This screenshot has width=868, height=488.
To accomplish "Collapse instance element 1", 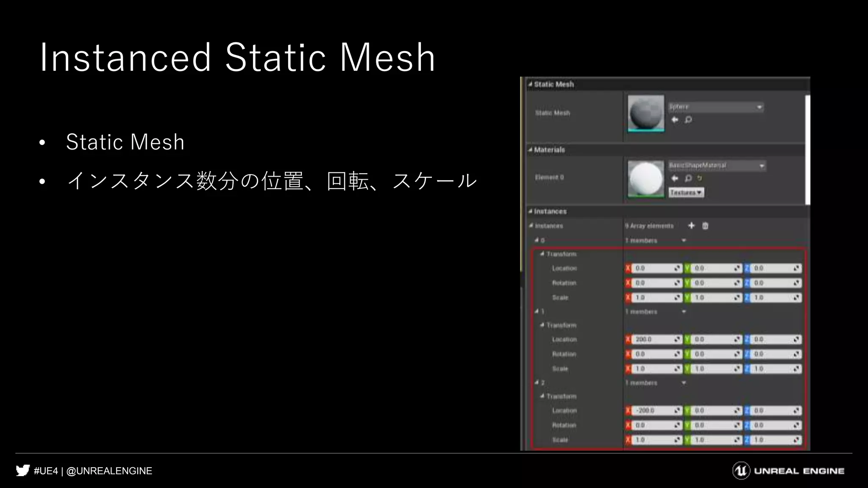I will pyautogui.click(x=537, y=311).
